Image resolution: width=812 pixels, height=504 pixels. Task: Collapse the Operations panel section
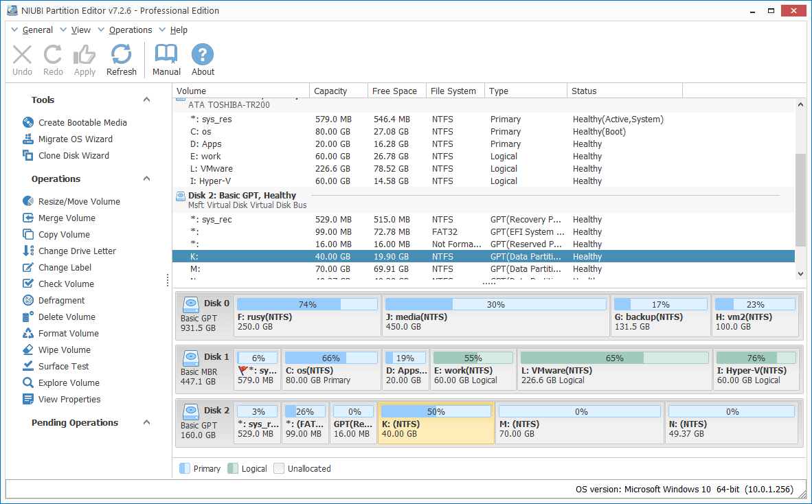[146, 179]
